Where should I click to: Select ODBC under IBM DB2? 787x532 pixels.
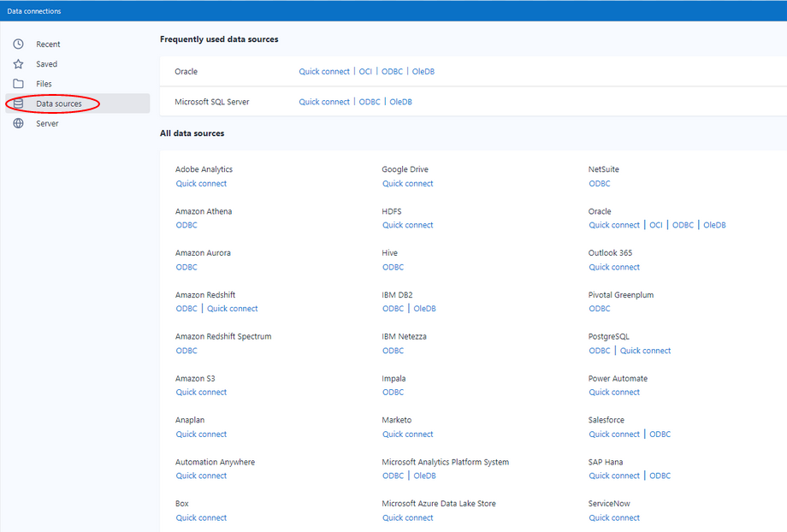pyautogui.click(x=393, y=308)
